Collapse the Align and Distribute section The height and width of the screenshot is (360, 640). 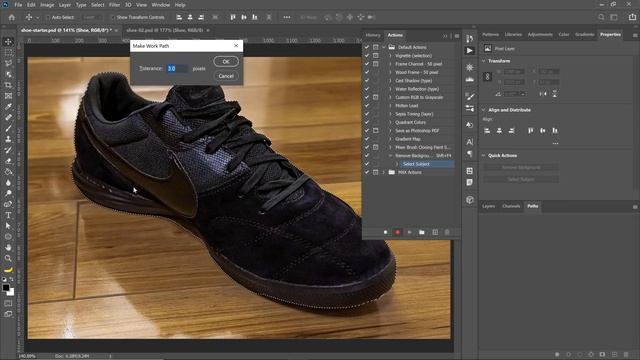pyautogui.click(x=484, y=110)
